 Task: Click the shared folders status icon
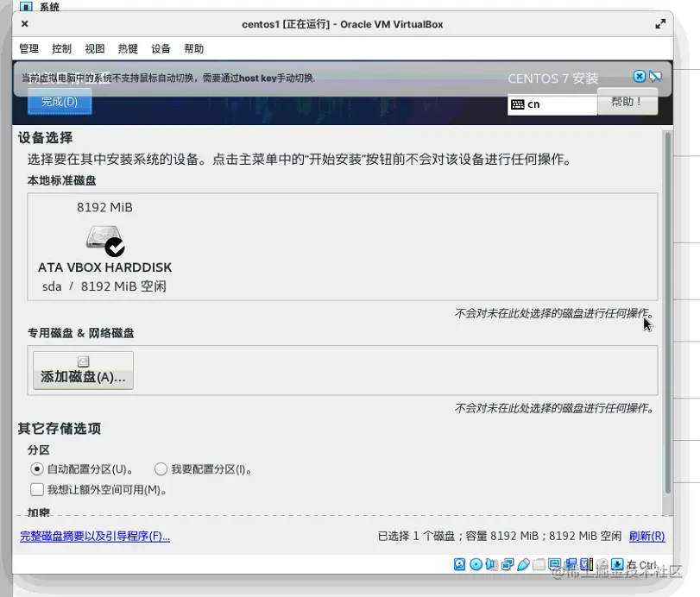(539, 564)
